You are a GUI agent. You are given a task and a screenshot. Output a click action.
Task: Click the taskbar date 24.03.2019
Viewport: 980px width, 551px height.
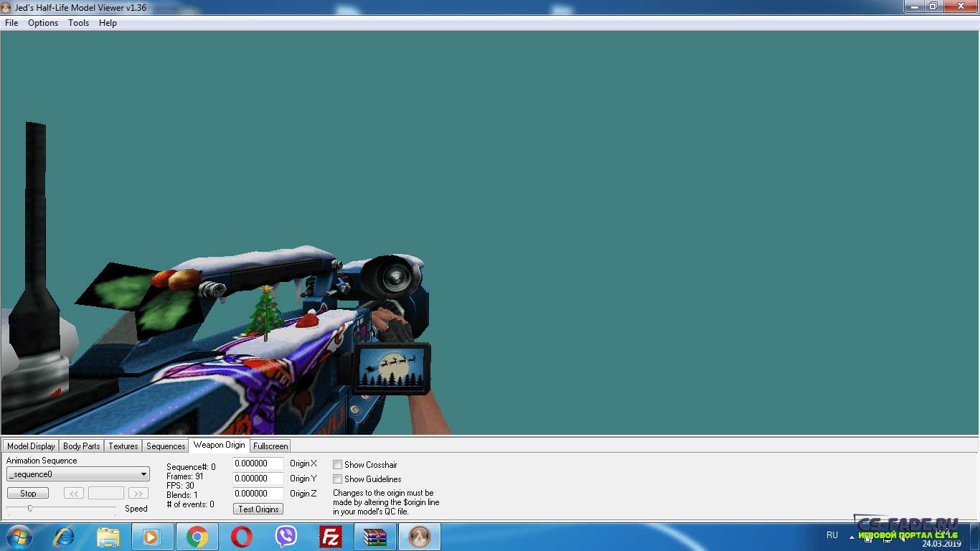pos(941,543)
